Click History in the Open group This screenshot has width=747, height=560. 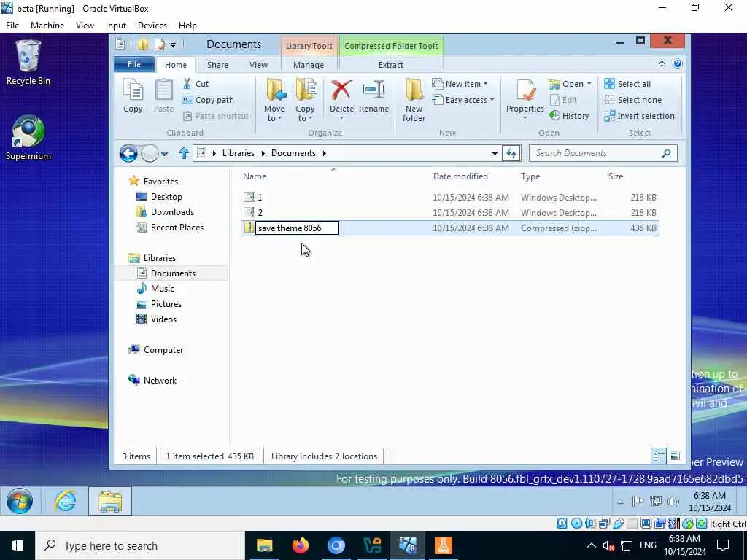[569, 116]
